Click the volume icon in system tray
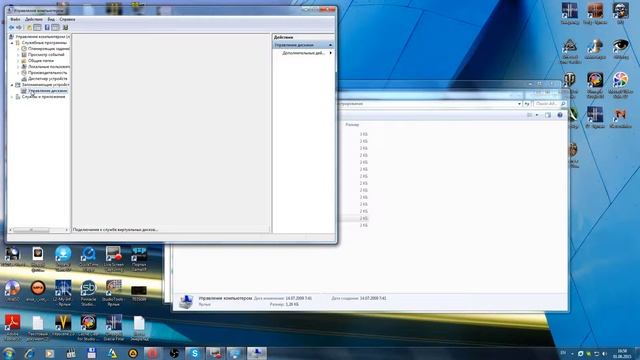This screenshot has height=360, width=640. (604, 353)
